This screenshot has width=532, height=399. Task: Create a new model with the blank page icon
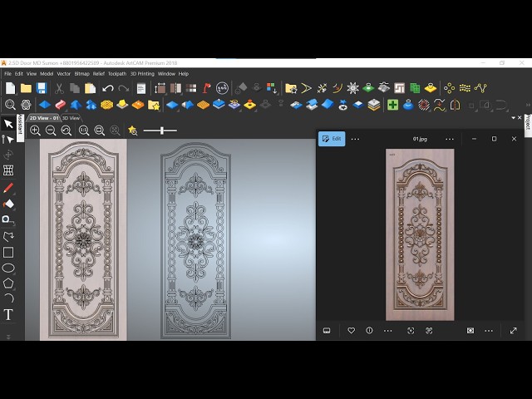tap(10, 88)
